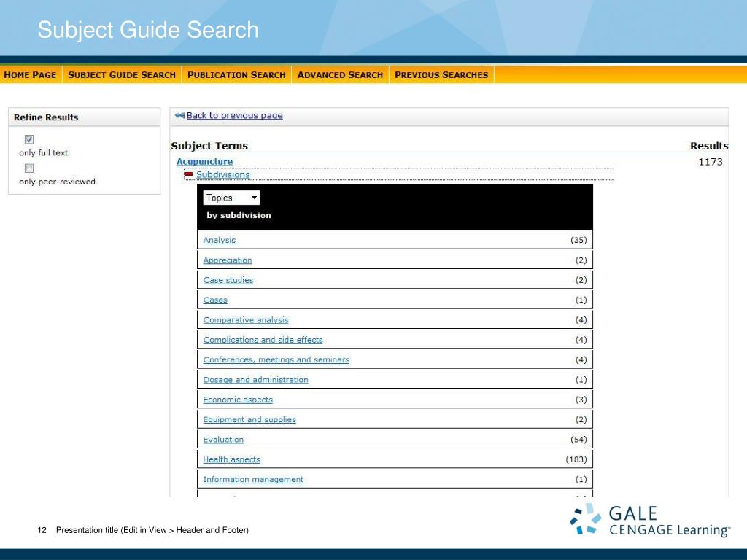
Task: View Previous Searches tab
Action: (441, 75)
